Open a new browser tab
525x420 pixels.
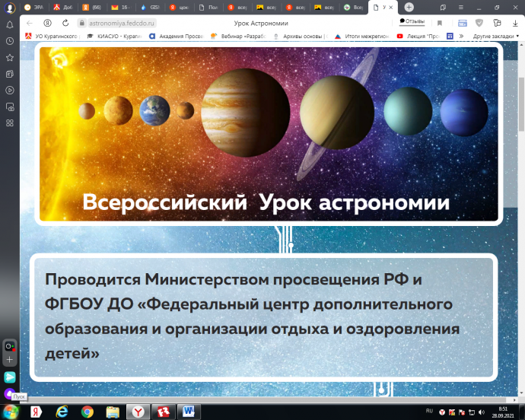coord(409,7)
